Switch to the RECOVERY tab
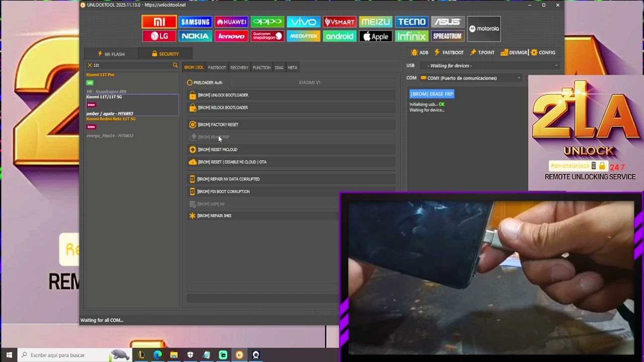 [239, 67]
